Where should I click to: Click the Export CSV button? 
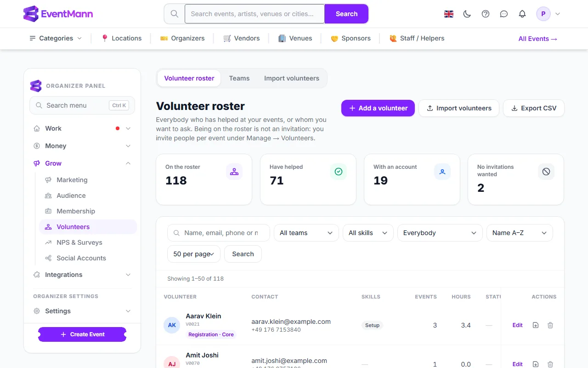coord(534,108)
